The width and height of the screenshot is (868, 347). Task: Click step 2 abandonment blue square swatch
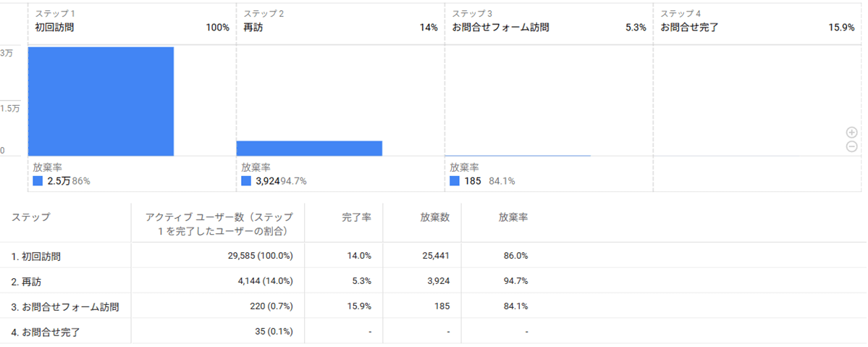click(246, 180)
